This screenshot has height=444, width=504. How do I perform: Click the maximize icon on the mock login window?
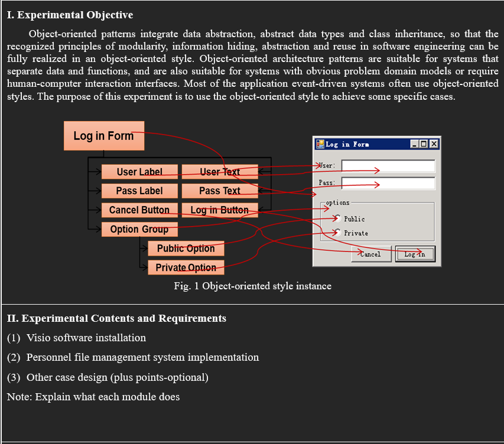[x=424, y=144]
